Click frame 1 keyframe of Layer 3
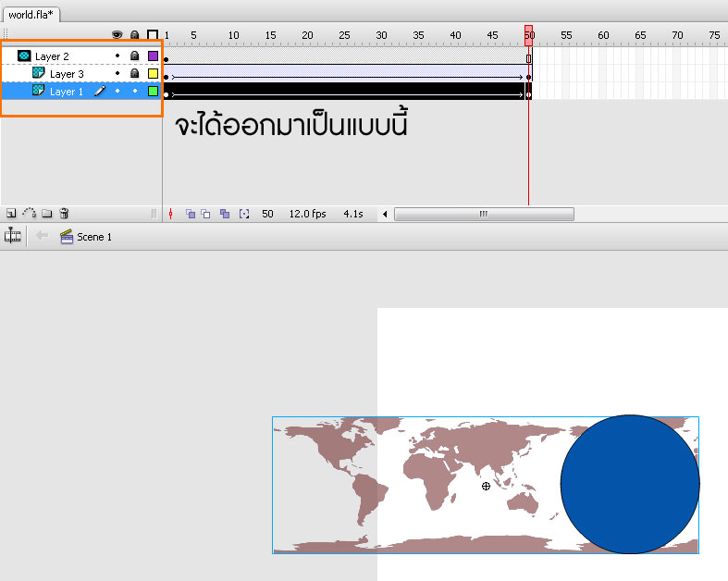Viewport: 728px width, 581px height. point(167,77)
